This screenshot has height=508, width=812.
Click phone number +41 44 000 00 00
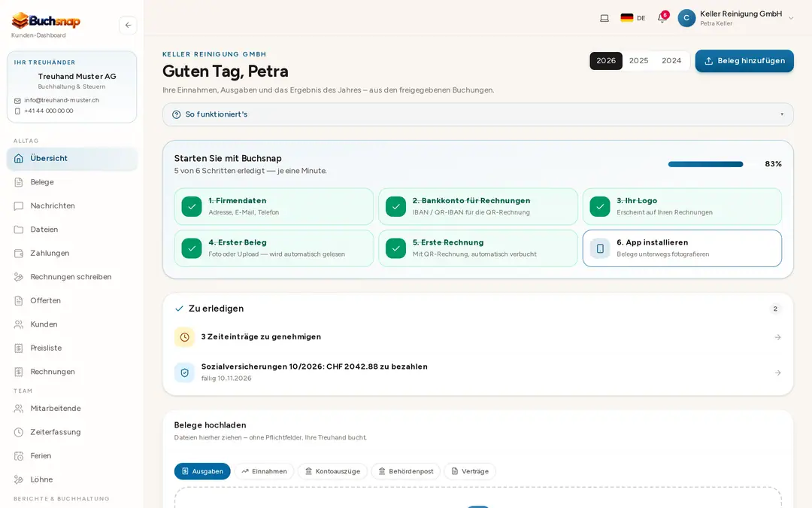coord(49,111)
